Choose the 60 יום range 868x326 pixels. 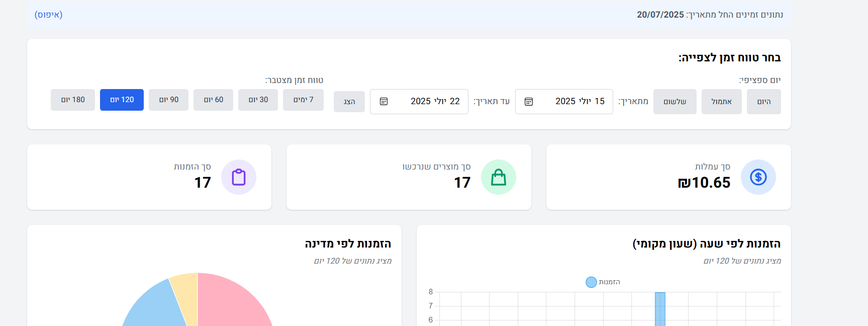tap(213, 100)
